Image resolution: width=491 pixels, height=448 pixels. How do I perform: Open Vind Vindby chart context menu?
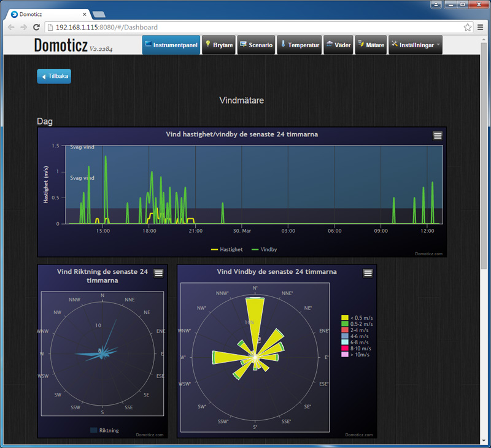click(x=368, y=273)
